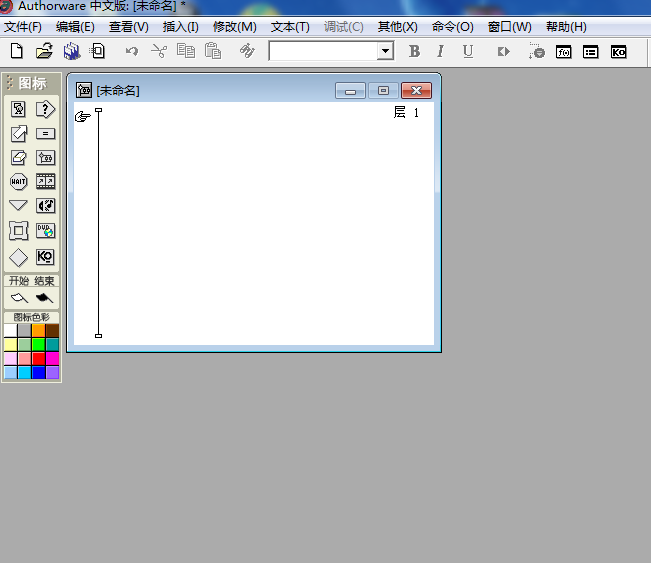Open the 其他(X) menu
The height and width of the screenshot is (563, 651).
coord(397,27)
